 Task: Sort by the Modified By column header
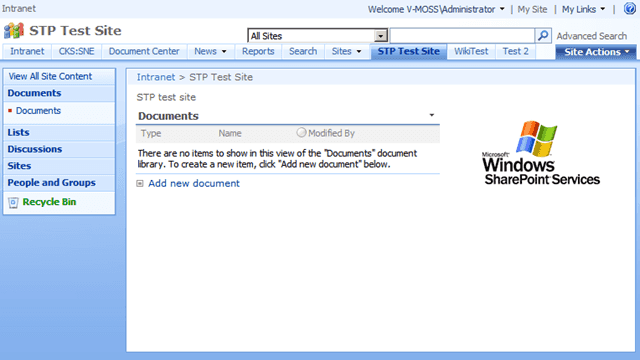331,133
